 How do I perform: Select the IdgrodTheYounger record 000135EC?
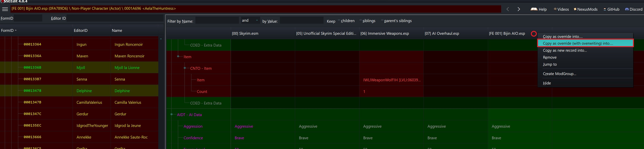[79, 125]
